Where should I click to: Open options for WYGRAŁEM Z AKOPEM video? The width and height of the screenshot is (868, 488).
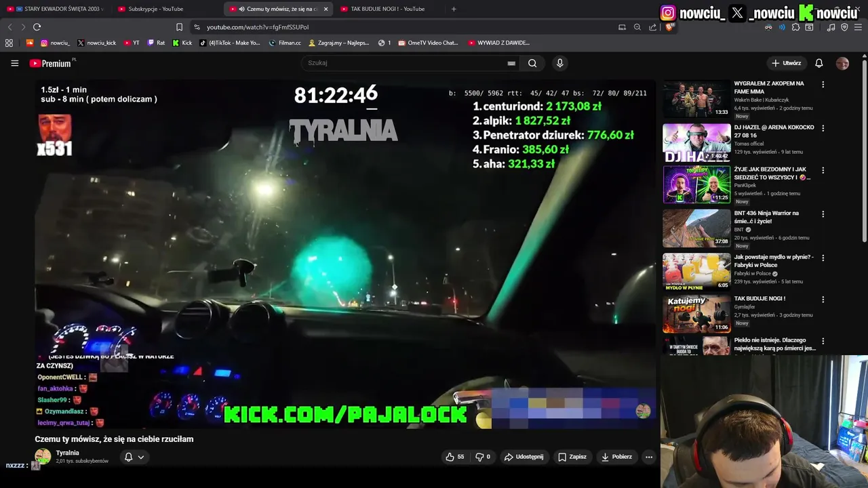point(823,85)
